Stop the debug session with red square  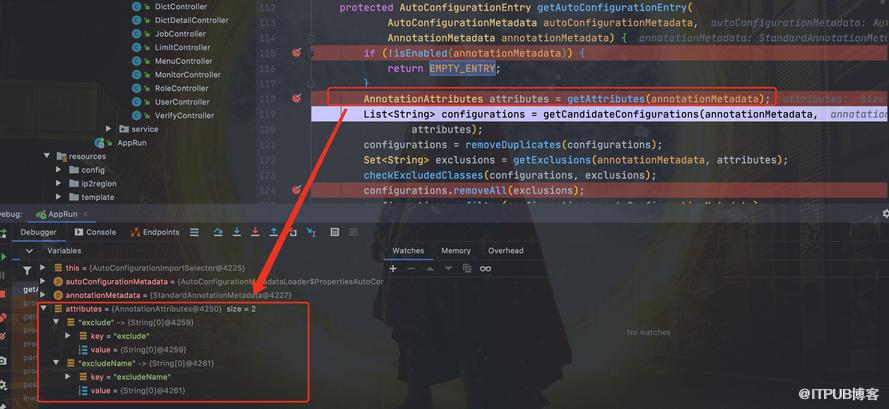[2, 294]
